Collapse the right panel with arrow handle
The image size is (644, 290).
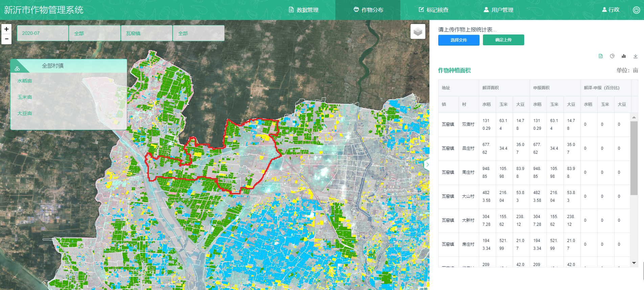(x=427, y=165)
